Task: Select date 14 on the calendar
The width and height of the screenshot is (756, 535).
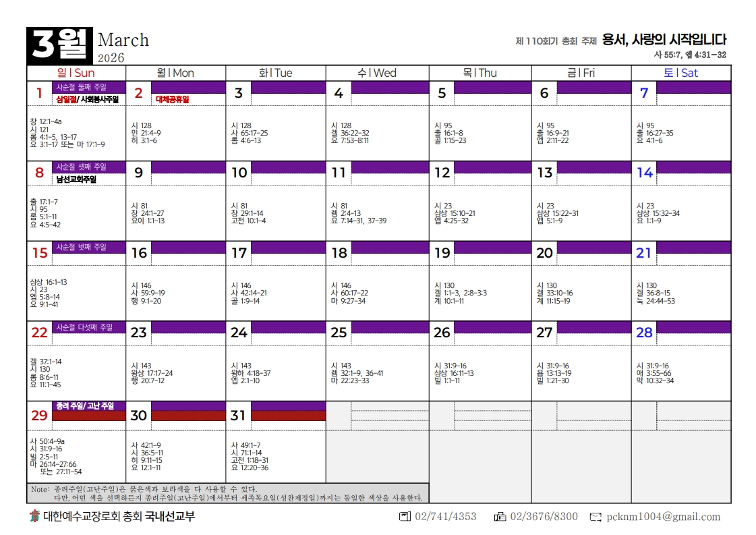Action: coord(645,173)
